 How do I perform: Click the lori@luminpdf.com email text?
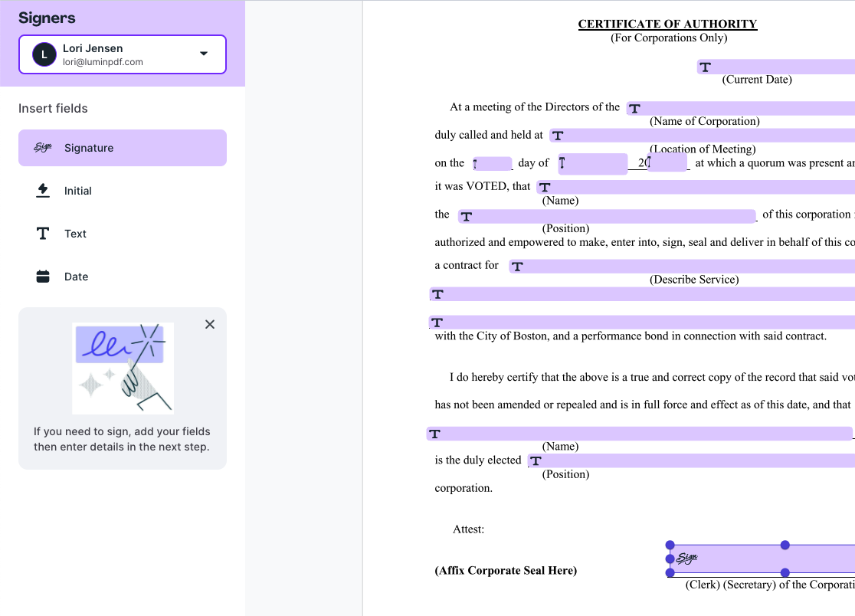pyautogui.click(x=103, y=62)
